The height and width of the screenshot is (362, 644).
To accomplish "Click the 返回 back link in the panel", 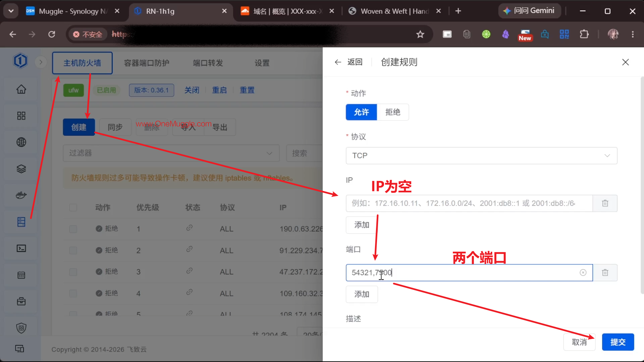I will point(348,62).
